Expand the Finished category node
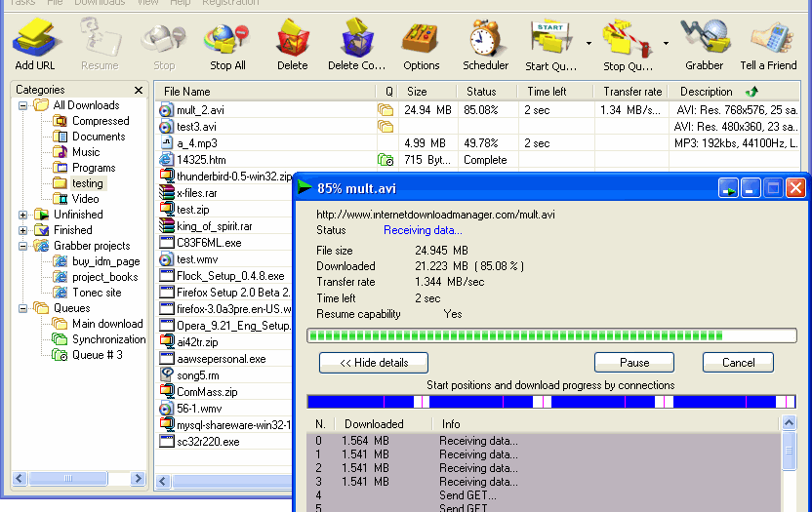 pyautogui.click(x=22, y=230)
